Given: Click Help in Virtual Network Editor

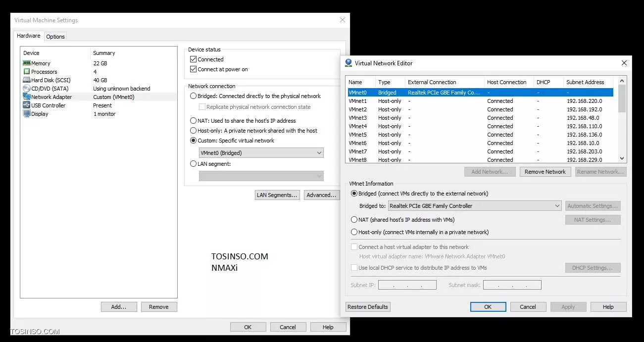Looking at the screenshot, I should [608, 307].
